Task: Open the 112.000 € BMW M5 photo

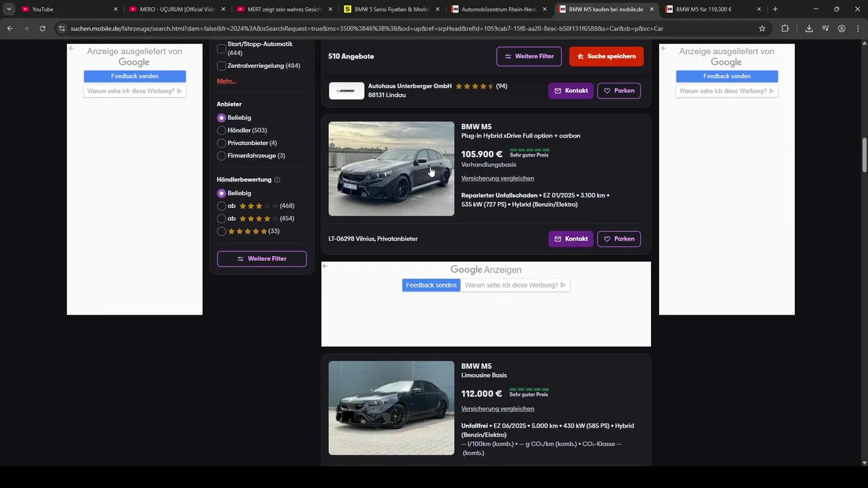Action: tap(391, 408)
